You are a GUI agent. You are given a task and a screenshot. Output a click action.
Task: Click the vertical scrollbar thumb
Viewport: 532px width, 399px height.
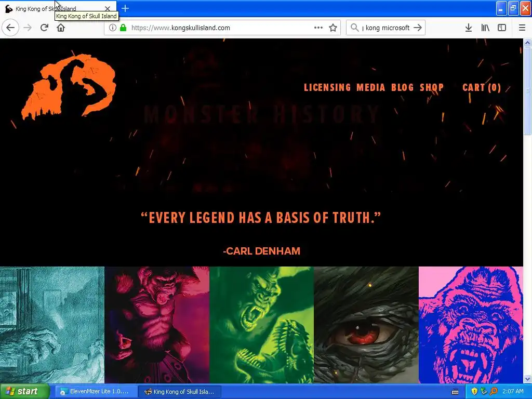point(528,91)
